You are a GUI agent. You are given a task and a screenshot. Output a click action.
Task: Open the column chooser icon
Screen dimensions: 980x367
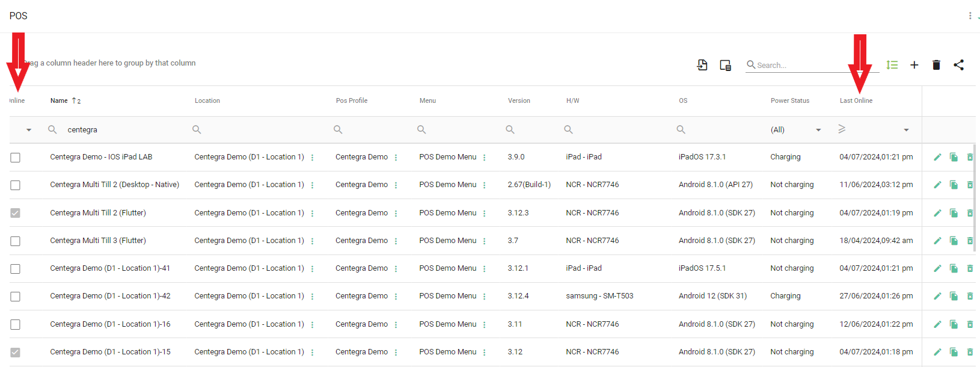(725, 65)
